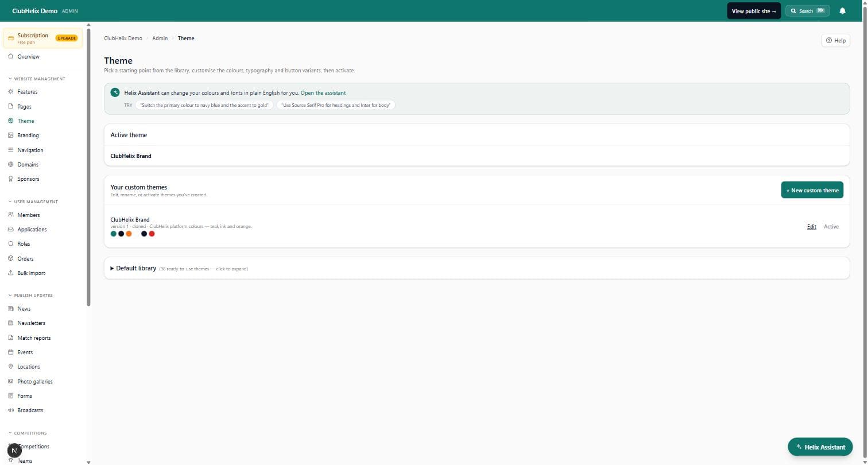Click the Match reports file icon

point(11,338)
